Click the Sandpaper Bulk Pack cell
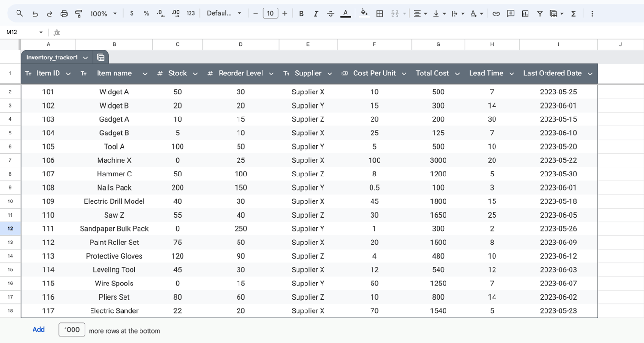 (x=114, y=229)
